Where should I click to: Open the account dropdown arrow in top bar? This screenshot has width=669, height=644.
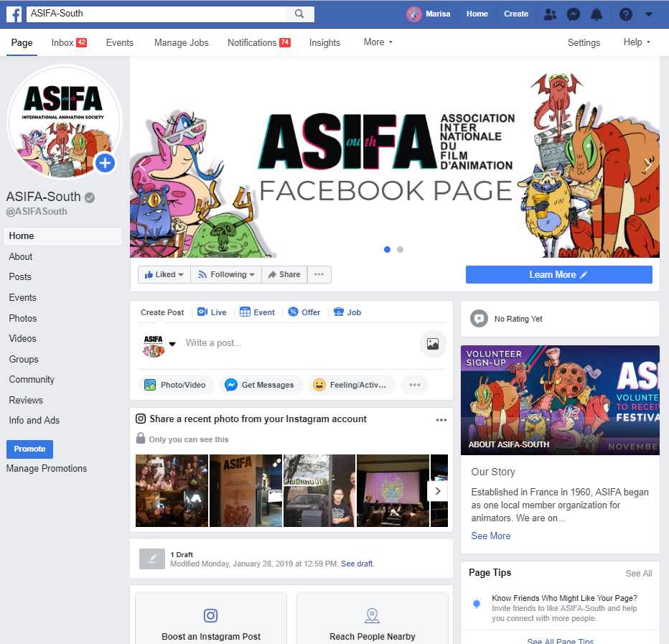click(648, 14)
